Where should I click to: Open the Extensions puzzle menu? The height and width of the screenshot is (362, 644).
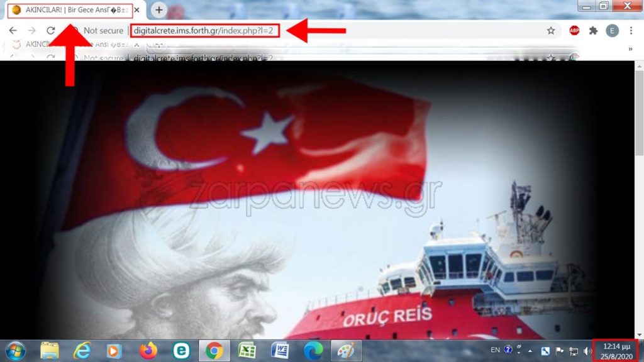593,30
